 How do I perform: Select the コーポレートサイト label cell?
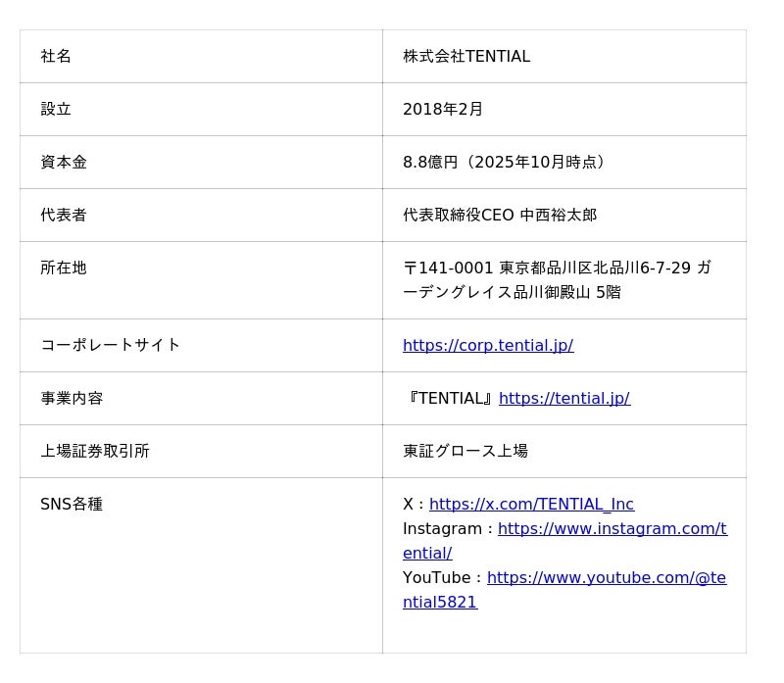[111, 345]
